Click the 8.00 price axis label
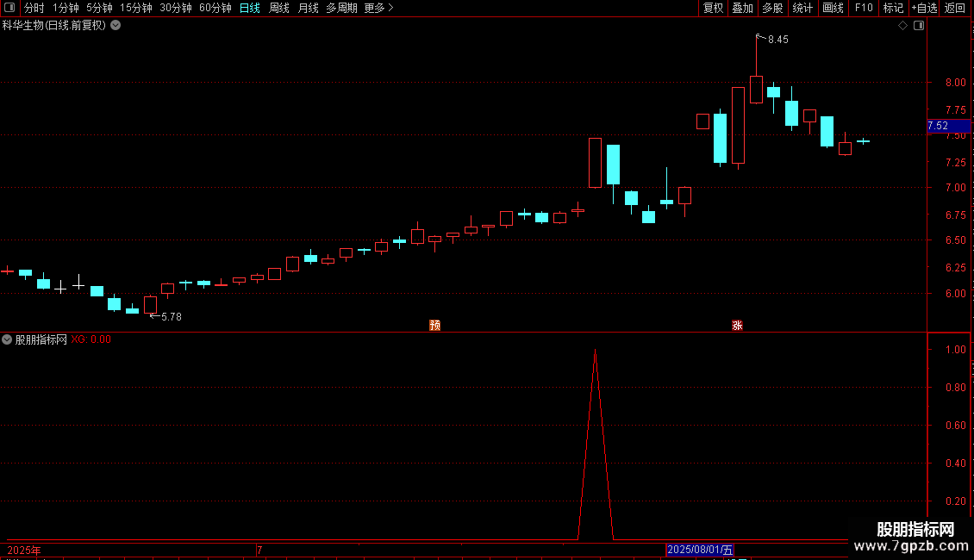This screenshot has height=560, width=974. tap(955, 83)
